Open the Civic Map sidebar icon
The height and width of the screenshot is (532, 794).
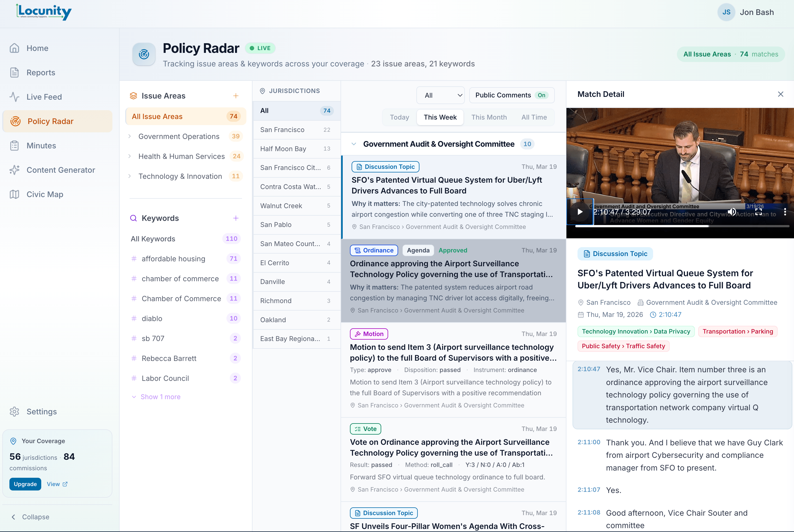tap(14, 194)
